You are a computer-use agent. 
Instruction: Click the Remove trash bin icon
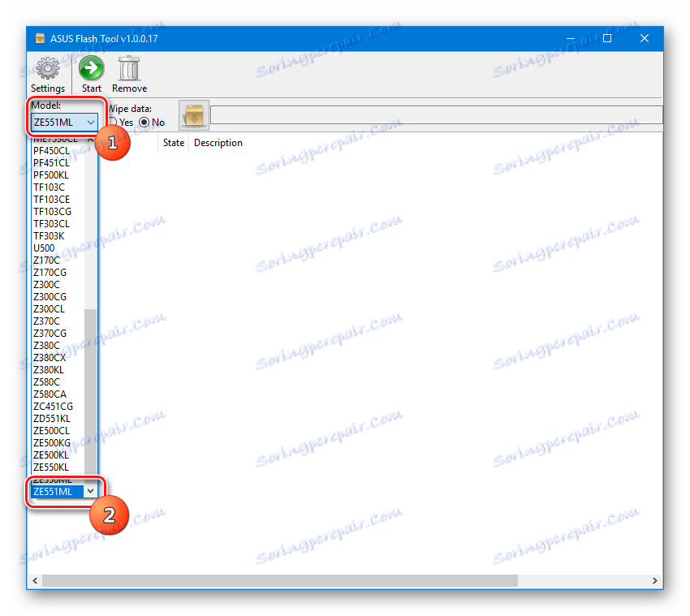coord(129,68)
